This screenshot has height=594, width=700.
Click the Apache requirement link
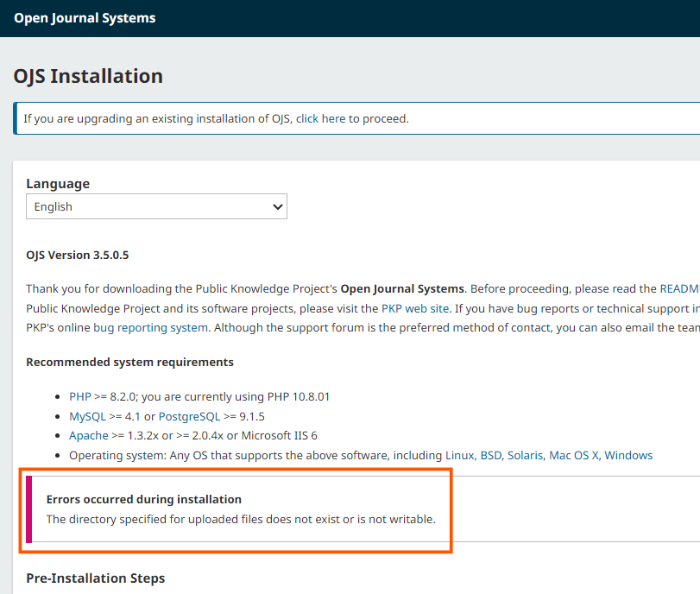tap(89, 435)
